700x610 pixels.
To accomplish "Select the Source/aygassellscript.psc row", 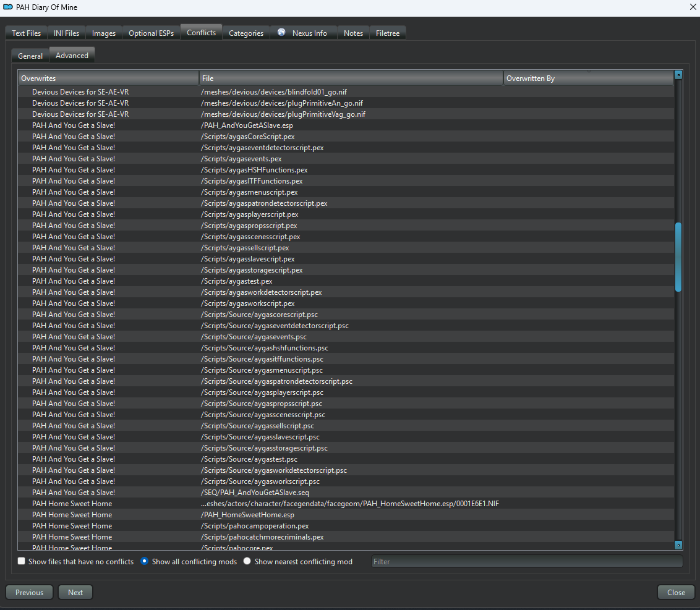I will pos(346,426).
